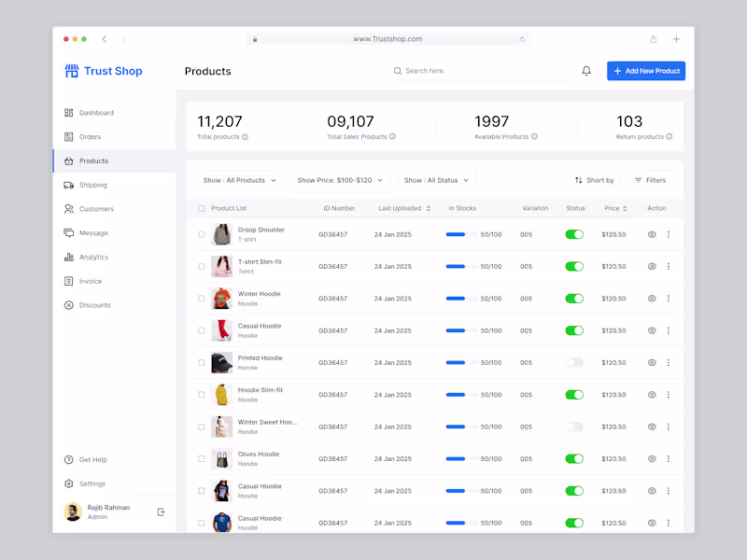This screenshot has height=560, width=747.
Task: Check the box for T-shirt Slim-fit row
Action: (202, 266)
